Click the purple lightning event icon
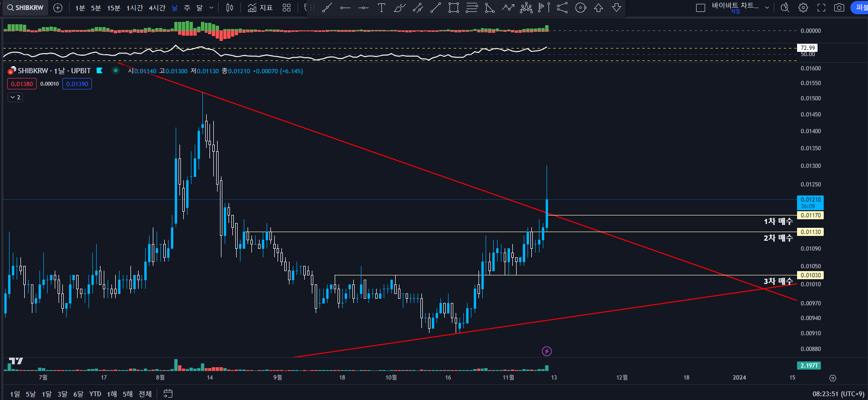The width and height of the screenshot is (868, 400). point(547,351)
